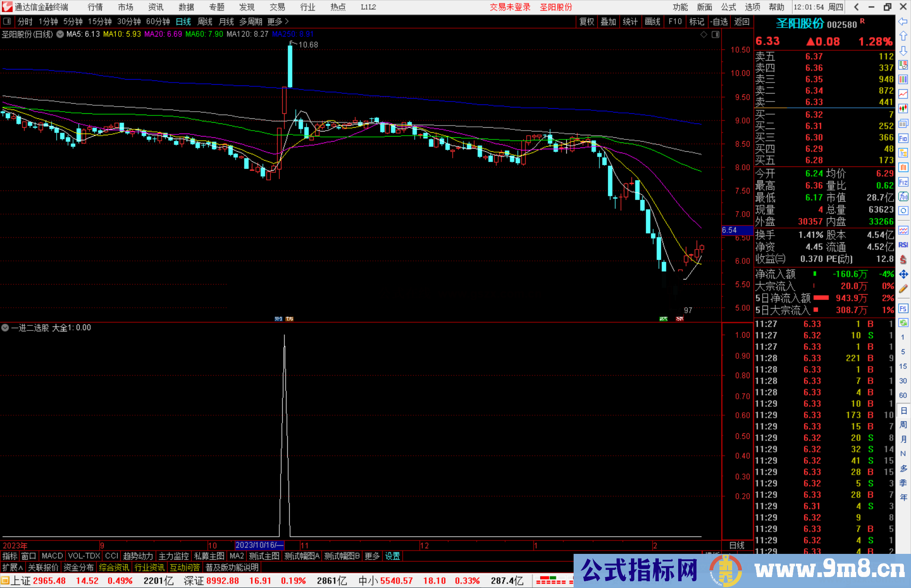Click the green refresh icon in sidebar
The image size is (911, 588).
tap(903, 323)
